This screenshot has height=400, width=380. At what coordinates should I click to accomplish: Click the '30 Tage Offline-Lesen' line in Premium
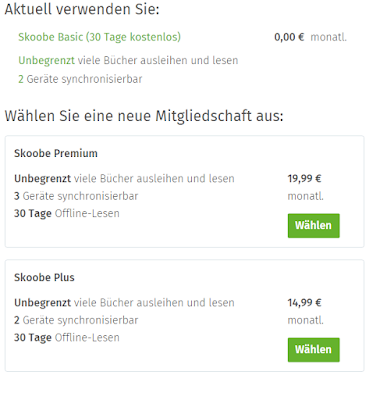tap(67, 213)
